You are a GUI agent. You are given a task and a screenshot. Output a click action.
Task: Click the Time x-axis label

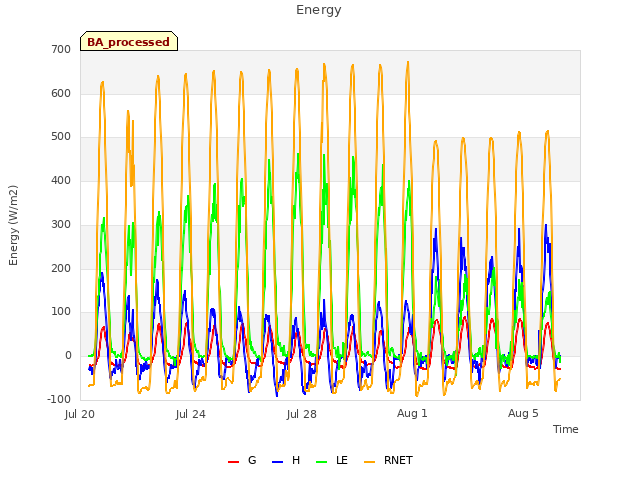click(x=565, y=429)
